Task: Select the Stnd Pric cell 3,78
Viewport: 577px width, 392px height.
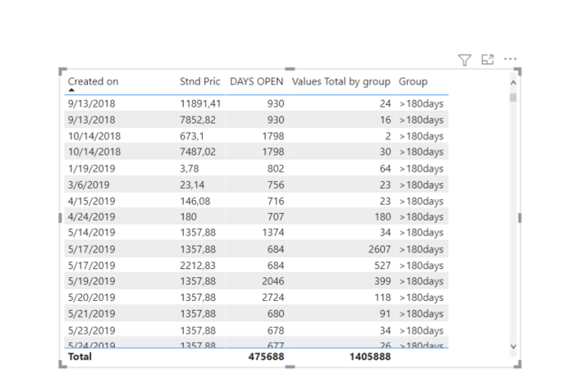Action: pyautogui.click(x=189, y=168)
